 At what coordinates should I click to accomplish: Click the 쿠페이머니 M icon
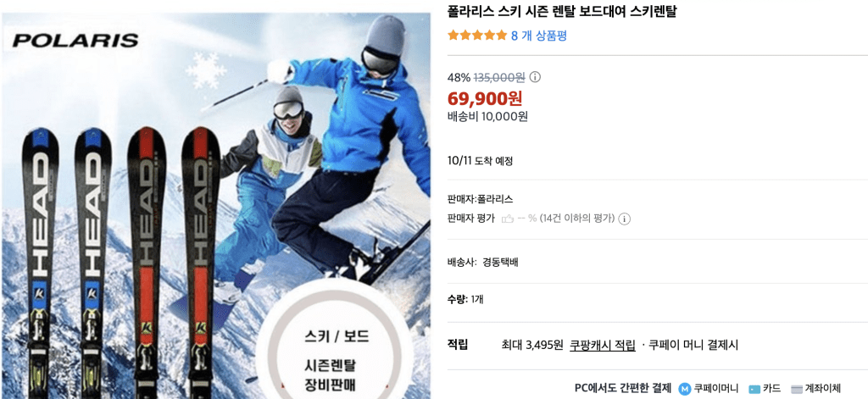[685, 389]
